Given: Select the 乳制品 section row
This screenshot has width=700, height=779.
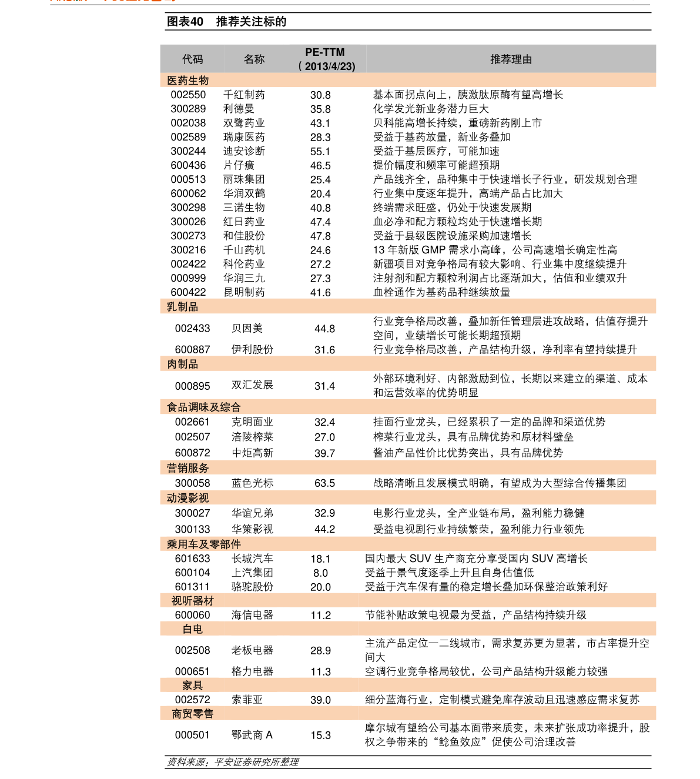Looking at the screenshot, I should click(182, 307).
